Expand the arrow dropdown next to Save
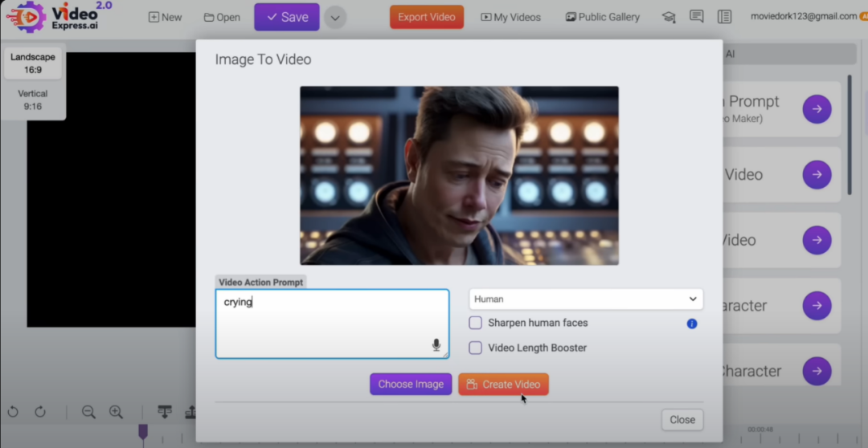Viewport: 868px width, 448px height. [x=335, y=17]
